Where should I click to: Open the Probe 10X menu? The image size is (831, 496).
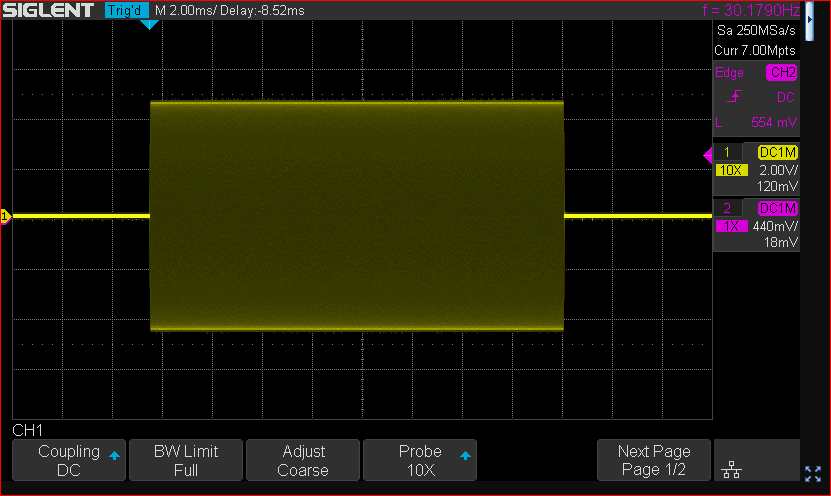420,460
